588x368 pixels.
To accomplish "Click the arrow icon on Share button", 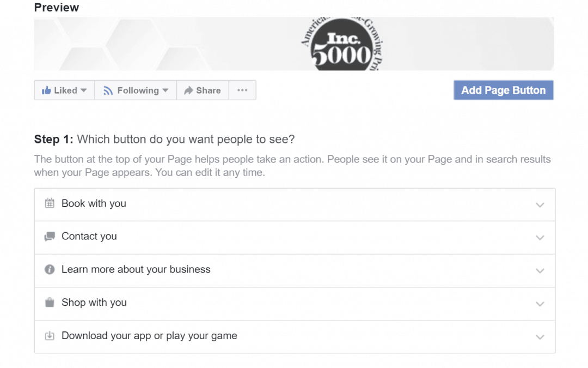I will [188, 91].
